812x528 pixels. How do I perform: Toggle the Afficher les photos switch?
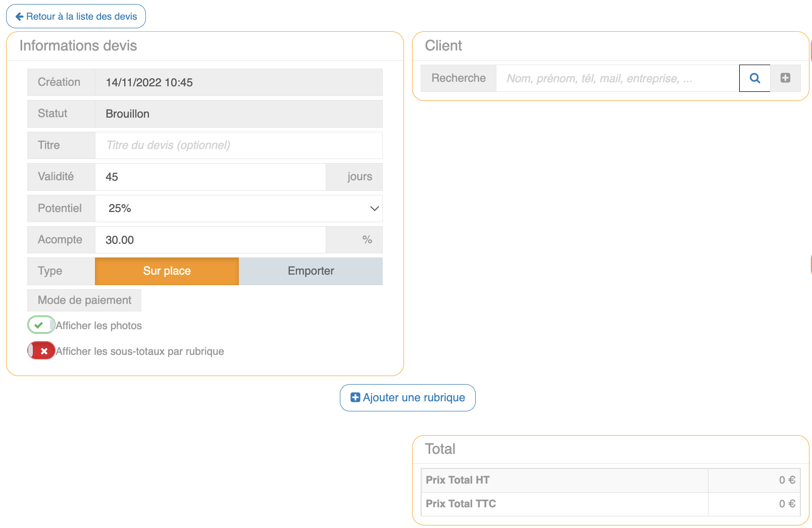point(41,325)
